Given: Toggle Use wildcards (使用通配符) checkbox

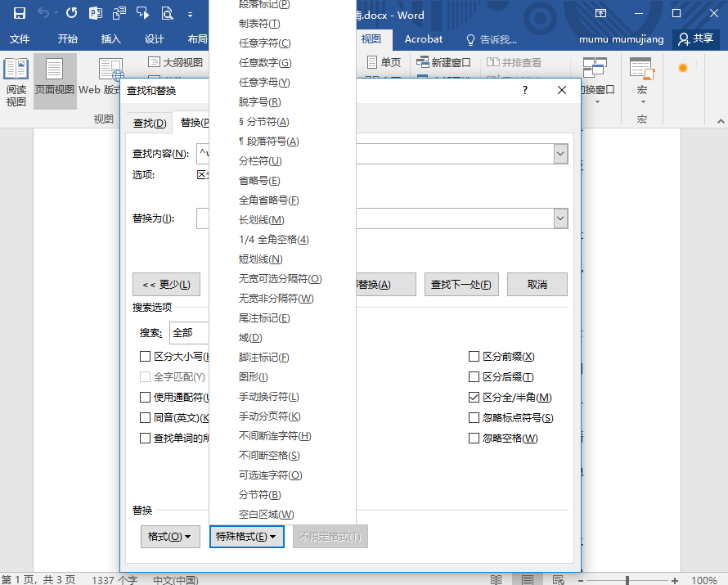Looking at the screenshot, I should 145,397.
